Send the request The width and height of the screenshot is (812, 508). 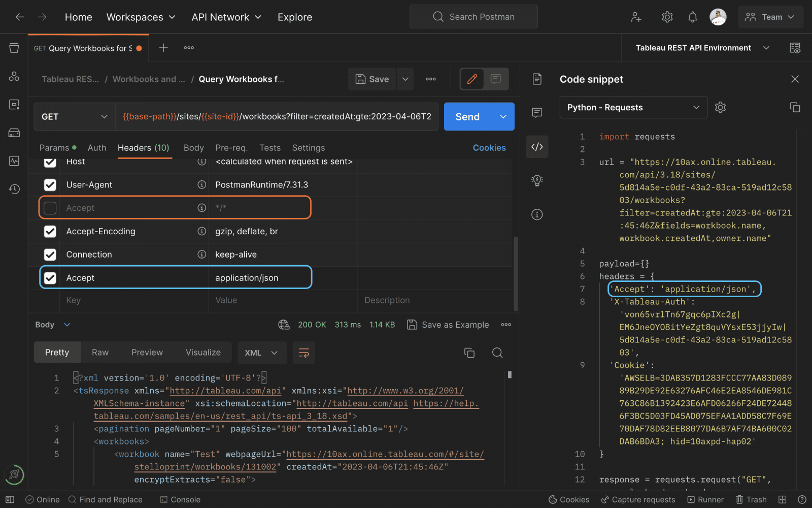467,116
